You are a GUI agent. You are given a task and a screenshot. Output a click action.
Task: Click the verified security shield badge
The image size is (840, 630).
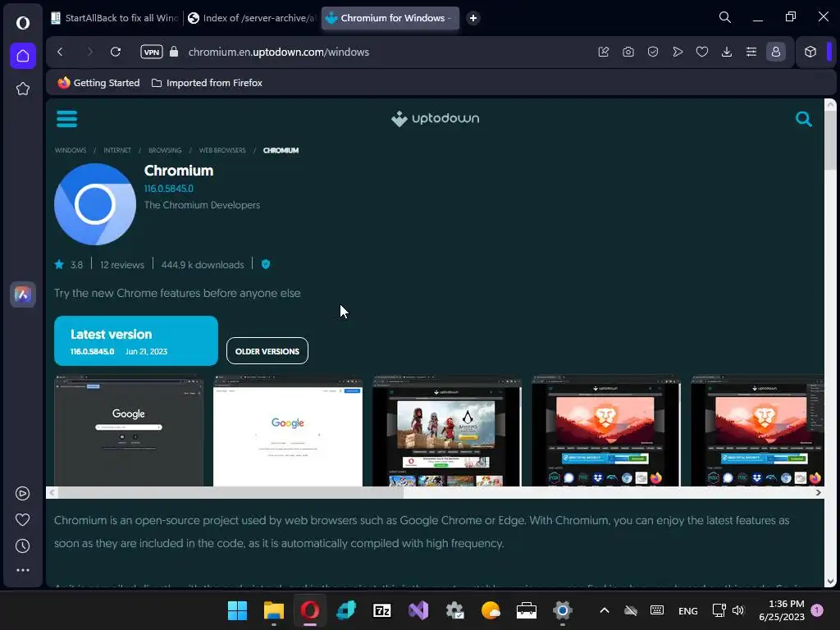point(266,264)
